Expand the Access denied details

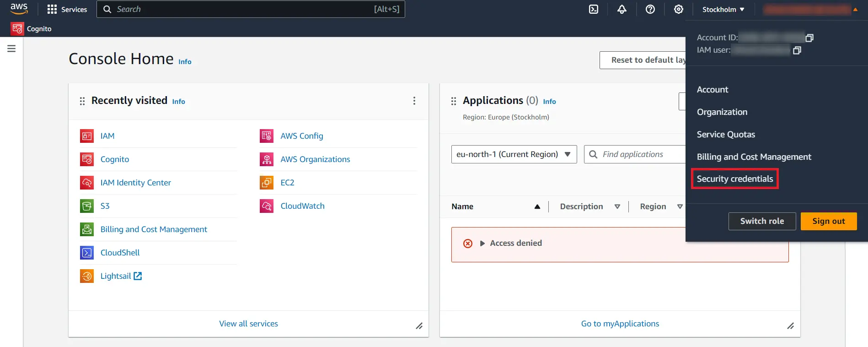[482, 244]
